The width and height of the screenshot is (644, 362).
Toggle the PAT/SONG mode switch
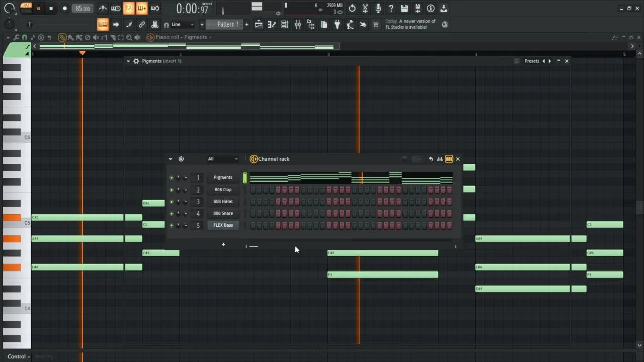coord(25,8)
